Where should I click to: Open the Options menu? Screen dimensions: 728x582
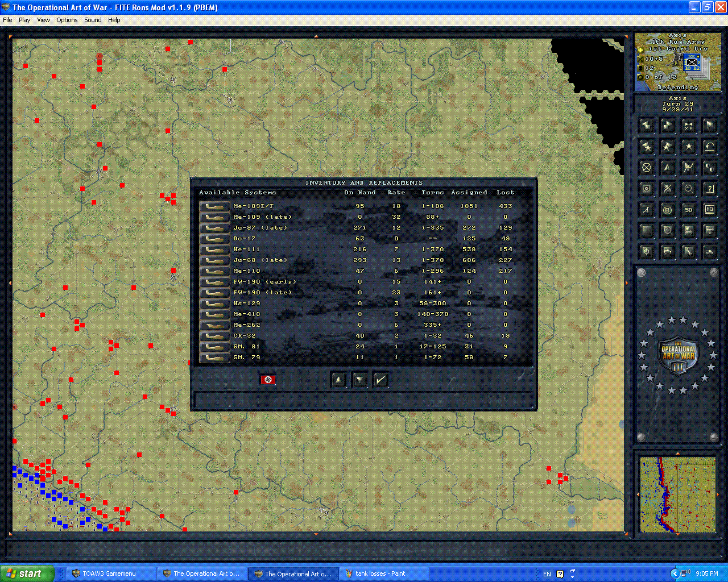67,20
